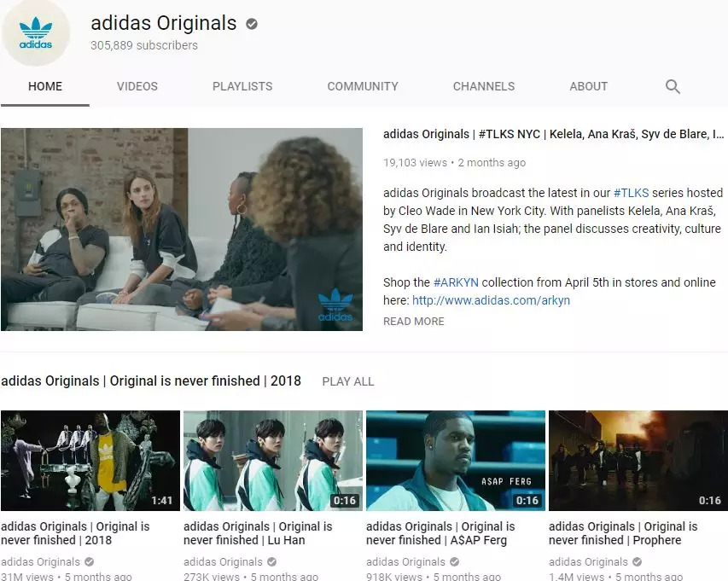Select the Channels tab

coord(484,86)
